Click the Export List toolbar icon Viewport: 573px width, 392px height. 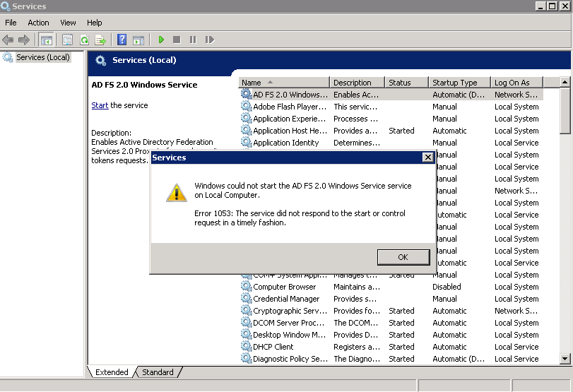(100, 40)
